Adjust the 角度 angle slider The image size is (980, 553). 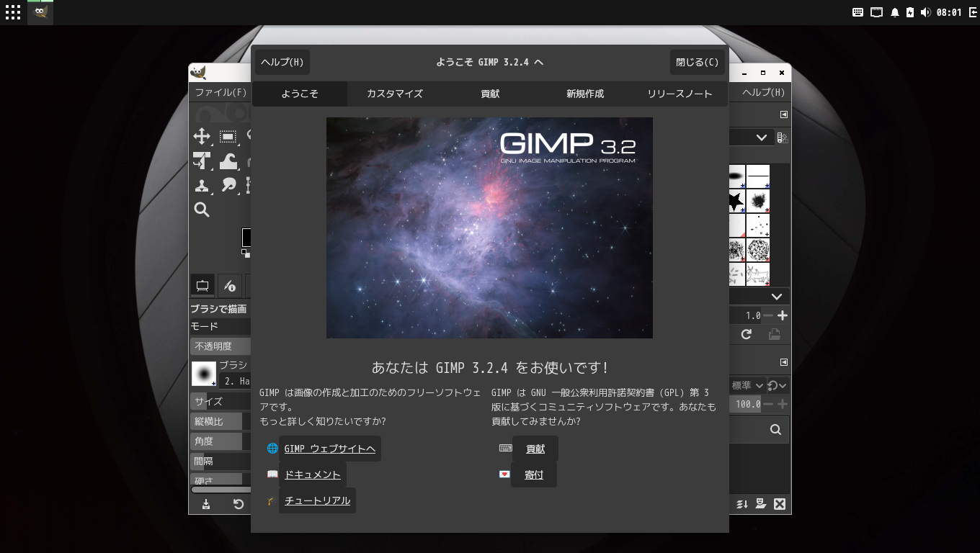tap(221, 441)
